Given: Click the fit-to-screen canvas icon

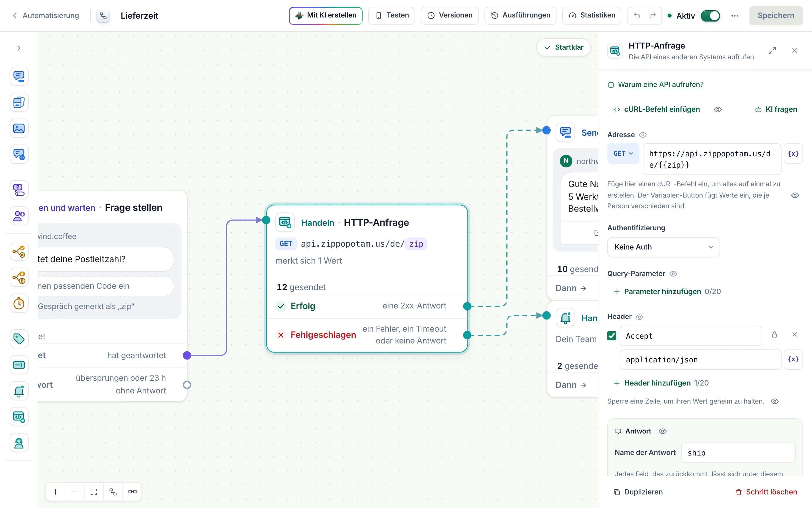Looking at the screenshot, I should [94, 492].
